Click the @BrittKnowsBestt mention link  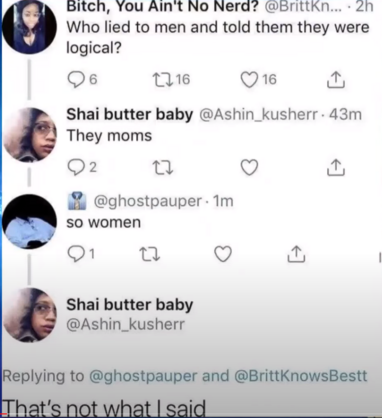(x=301, y=376)
